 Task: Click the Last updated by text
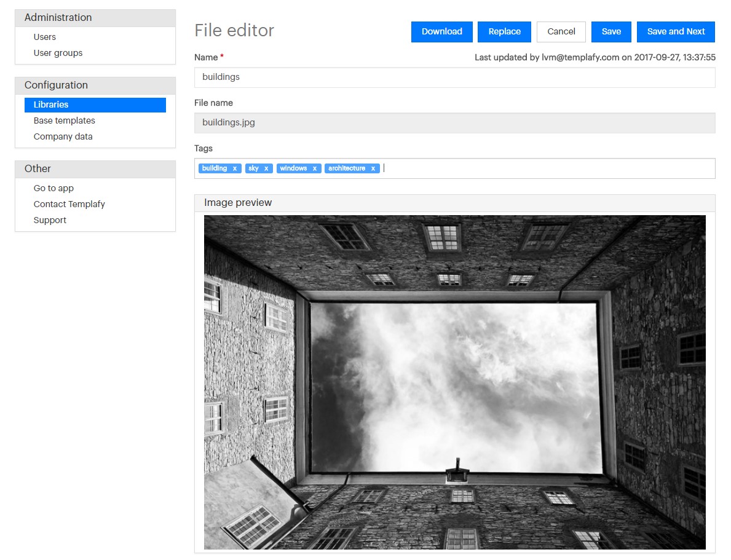(595, 57)
